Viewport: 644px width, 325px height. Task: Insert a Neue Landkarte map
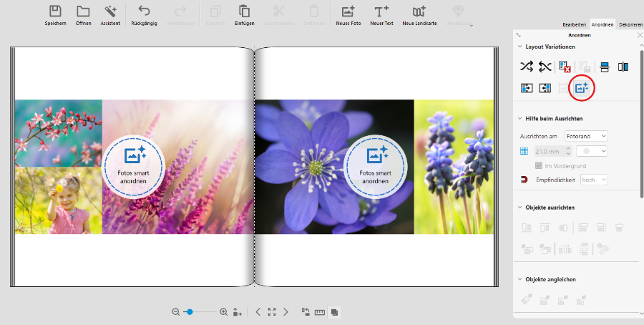tap(419, 12)
